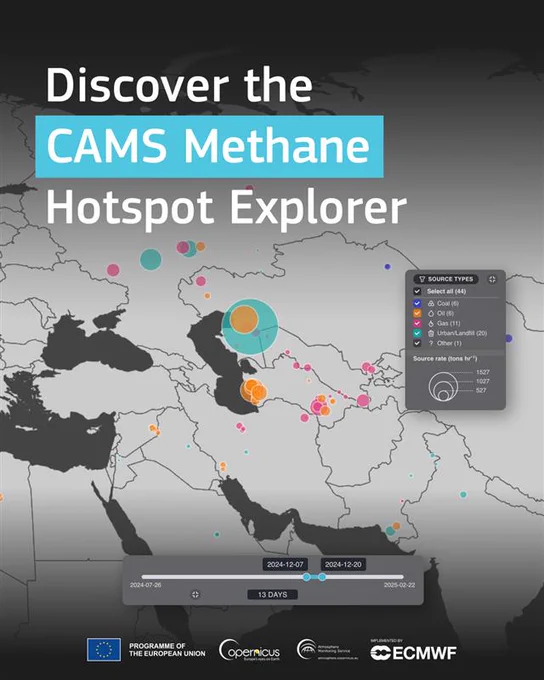Click the Programme of the European Union text
This screenshot has width=544, height=680.
click(x=167, y=649)
